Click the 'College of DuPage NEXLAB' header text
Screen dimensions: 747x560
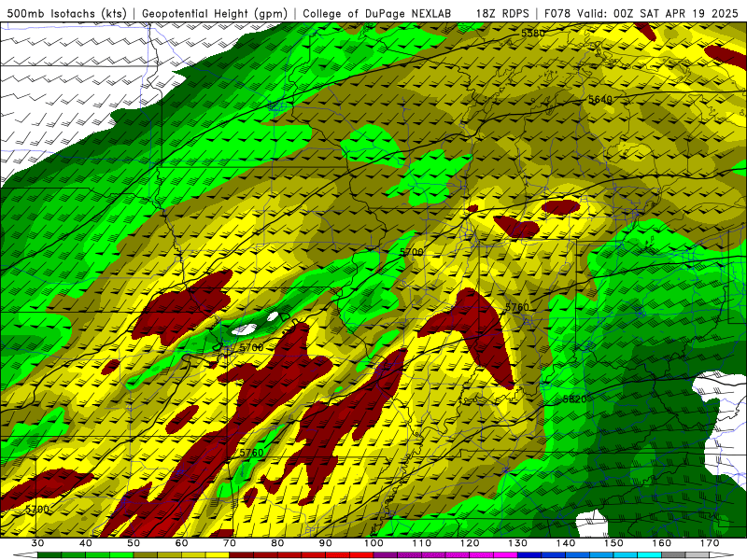coord(377,14)
